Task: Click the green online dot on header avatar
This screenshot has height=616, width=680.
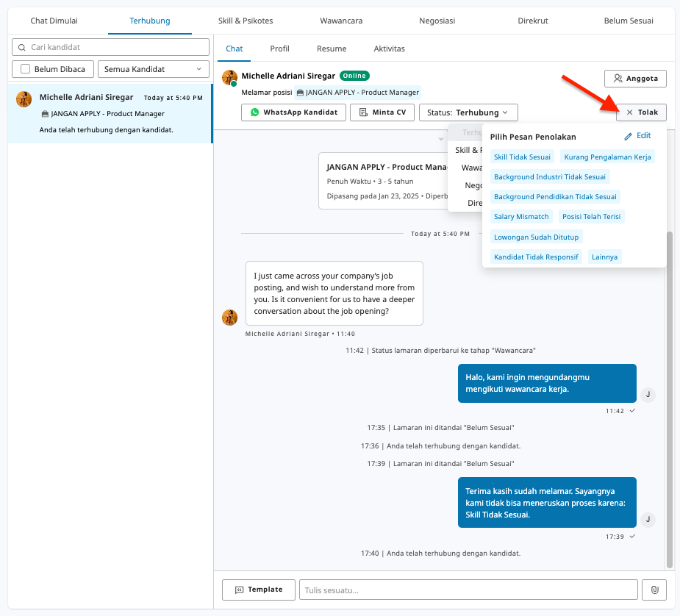Action: coord(235,84)
